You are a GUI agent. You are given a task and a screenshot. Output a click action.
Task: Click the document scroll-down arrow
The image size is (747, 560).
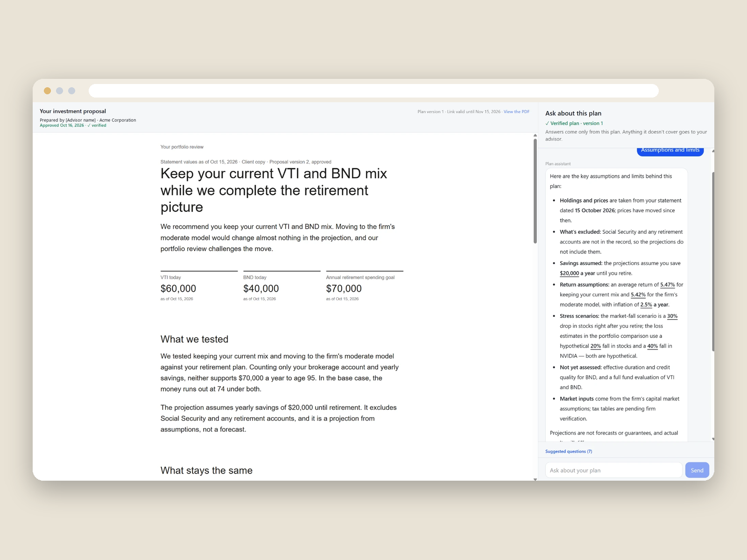pyautogui.click(x=535, y=479)
